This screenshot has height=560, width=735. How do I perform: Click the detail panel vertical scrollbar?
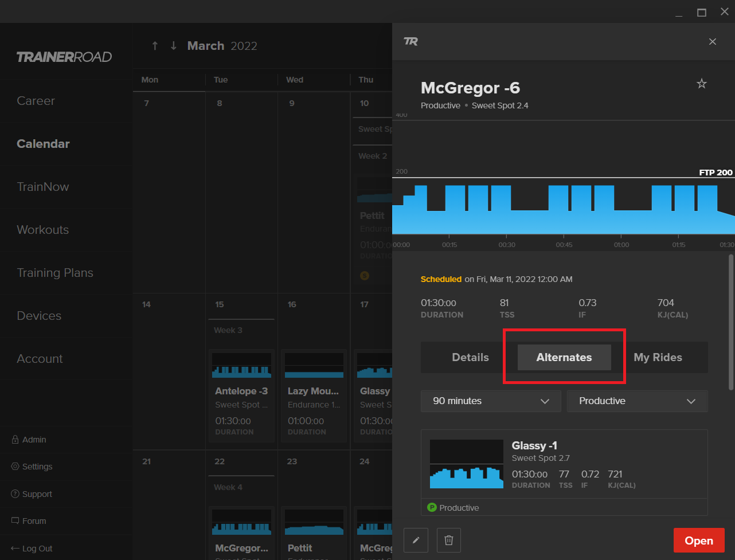pyautogui.click(x=730, y=322)
